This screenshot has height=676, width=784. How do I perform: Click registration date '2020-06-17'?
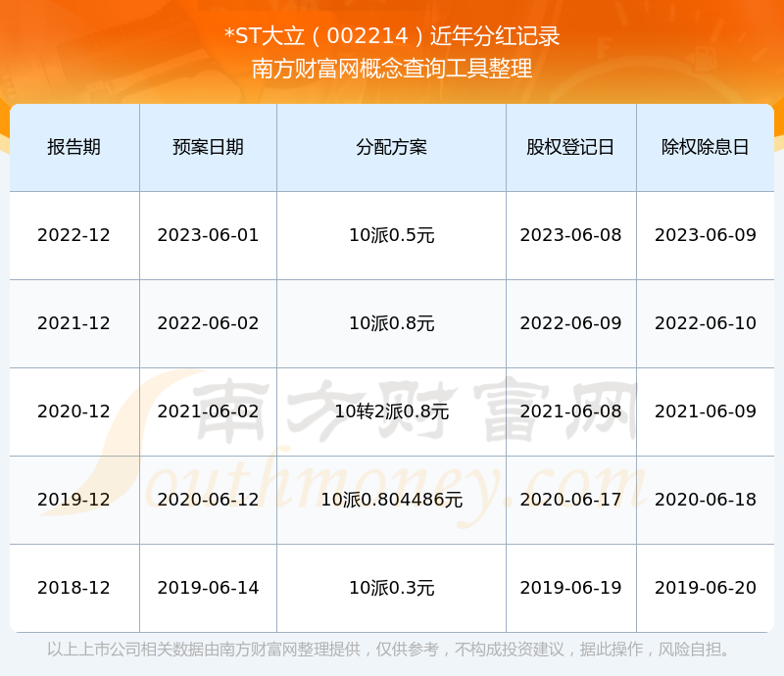(570, 500)
